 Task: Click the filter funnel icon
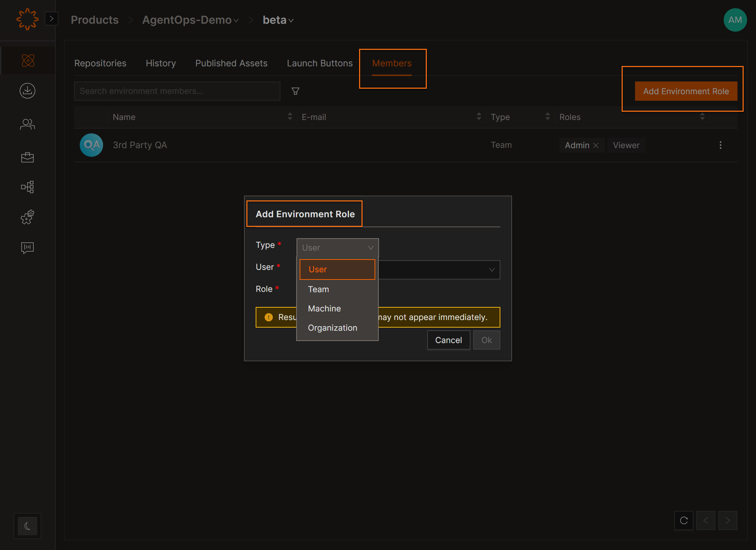(x=295, y=91)
